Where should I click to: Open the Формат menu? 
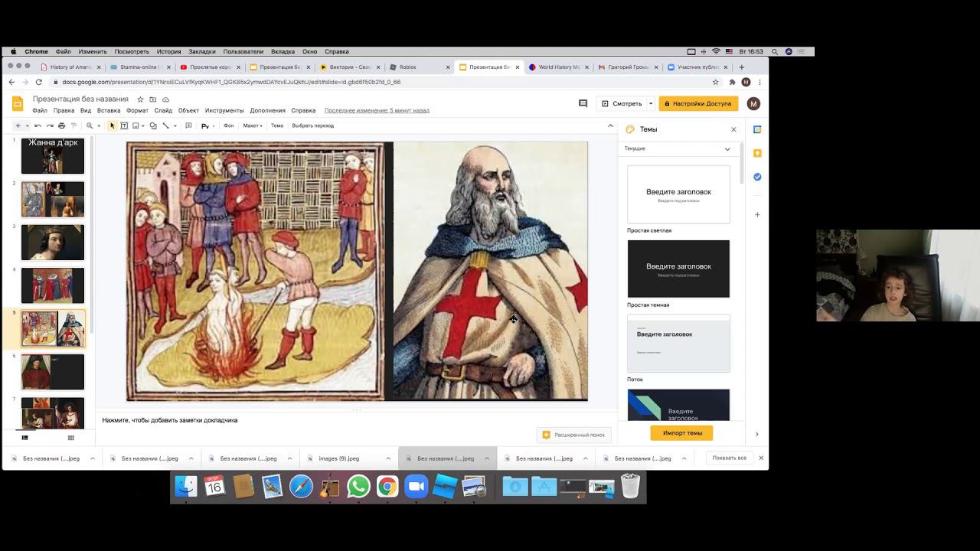[138, 110]
